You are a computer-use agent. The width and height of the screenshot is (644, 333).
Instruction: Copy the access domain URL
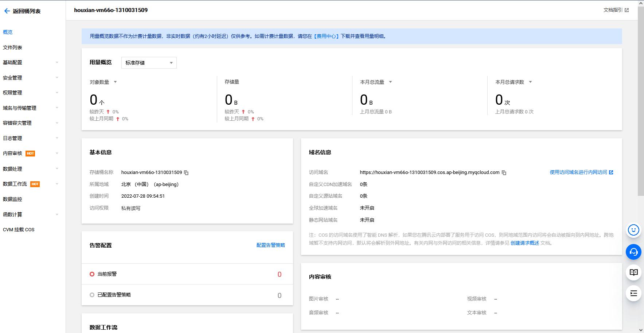pyautogui.click(x=504, y=173)
